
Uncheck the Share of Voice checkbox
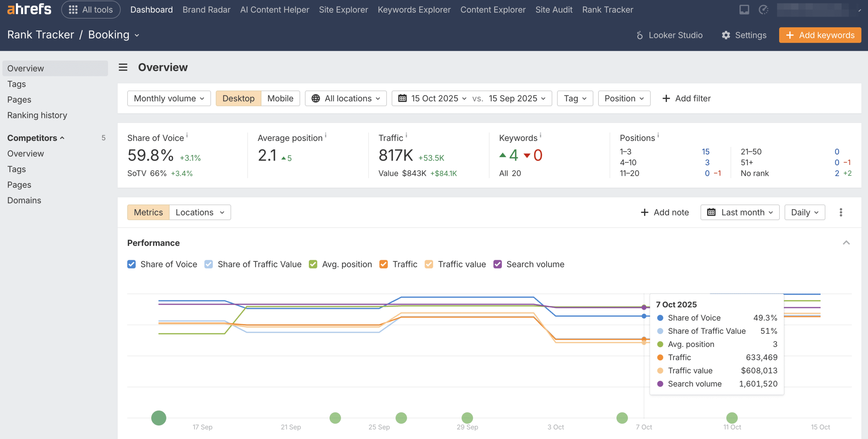point(132,264)
